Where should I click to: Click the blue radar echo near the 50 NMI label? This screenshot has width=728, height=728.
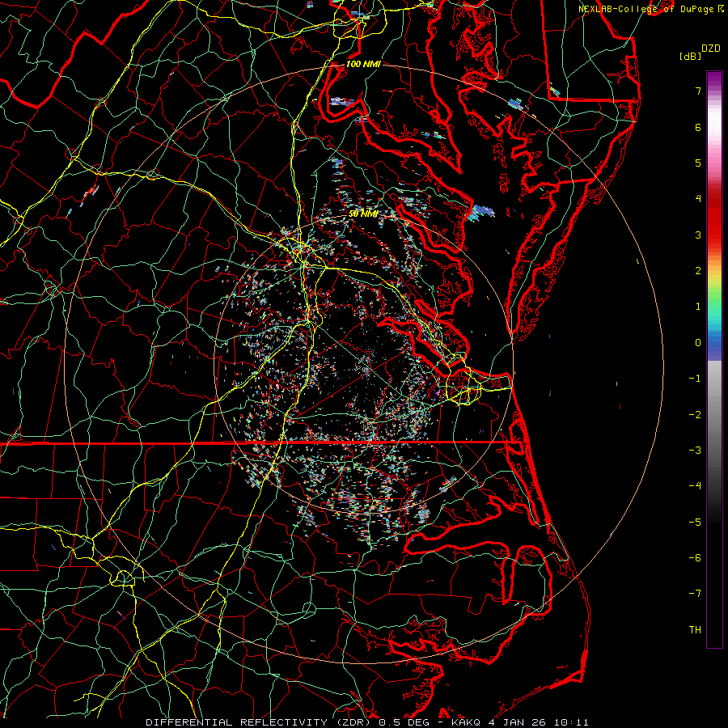482,212
